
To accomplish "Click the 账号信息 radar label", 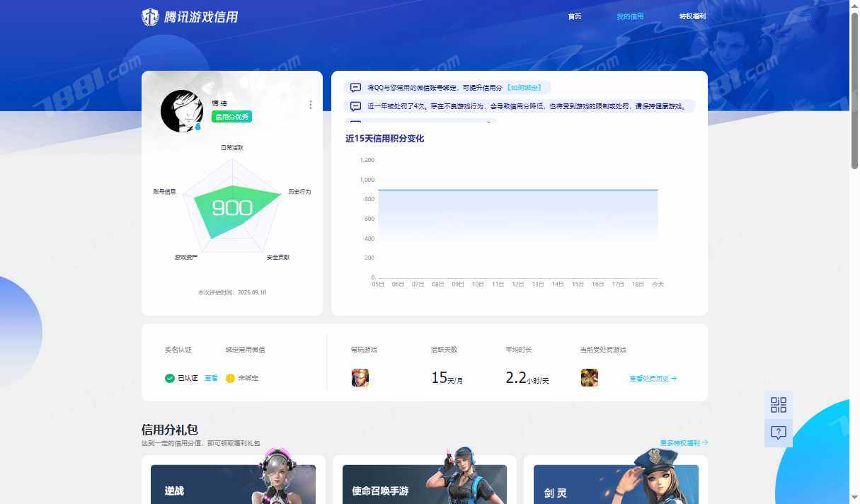I will click(164, 192).
